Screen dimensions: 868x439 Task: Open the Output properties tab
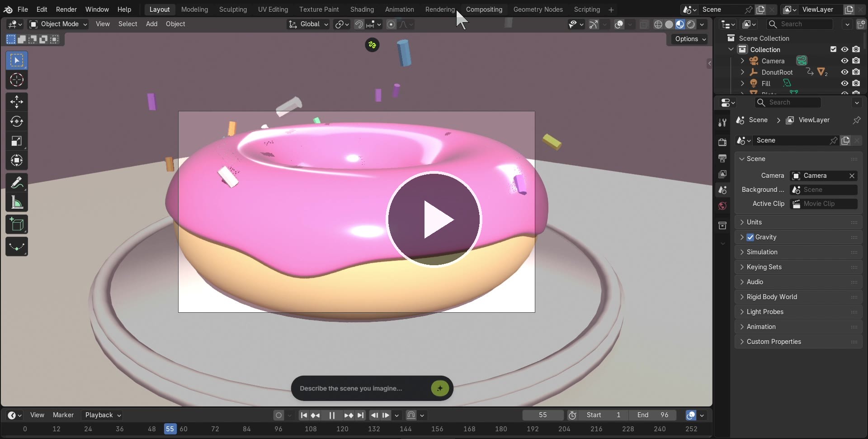point(722,158)
